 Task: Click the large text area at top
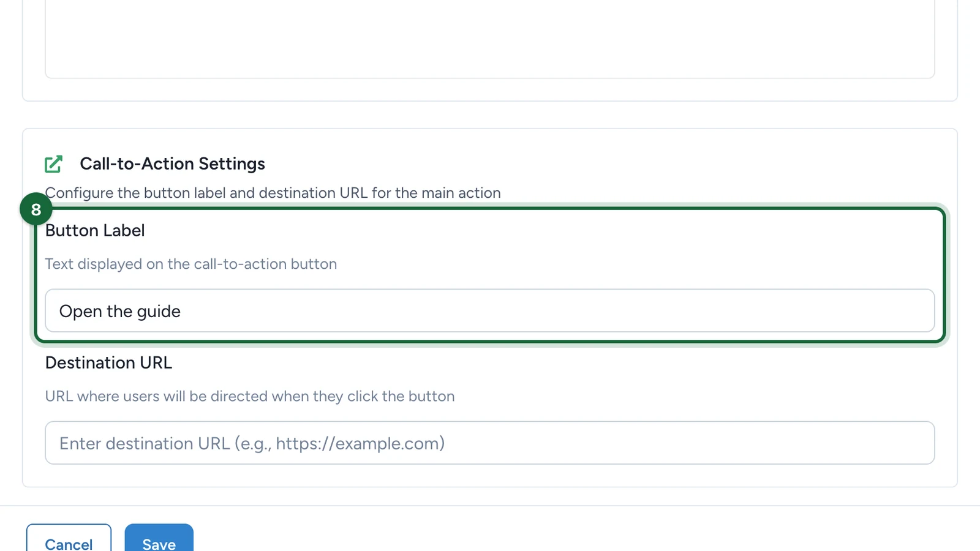pyautogui.click(x=490, y=39)
